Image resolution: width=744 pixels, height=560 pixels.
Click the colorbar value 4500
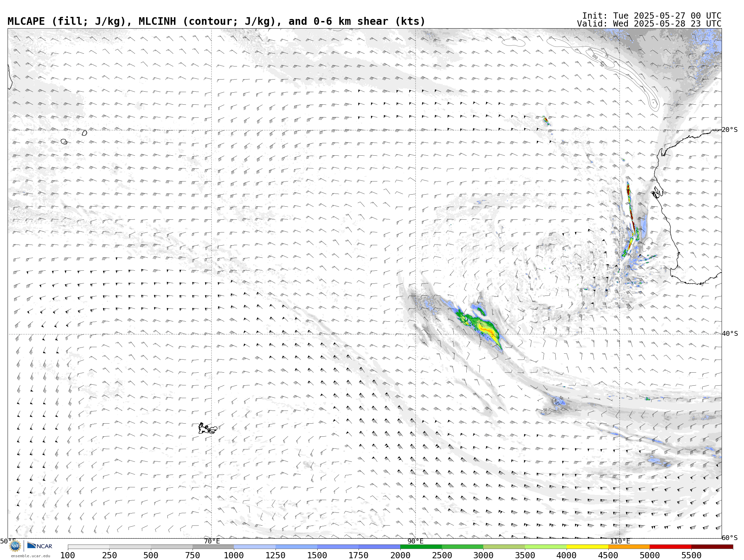click(x=608, y=555)
